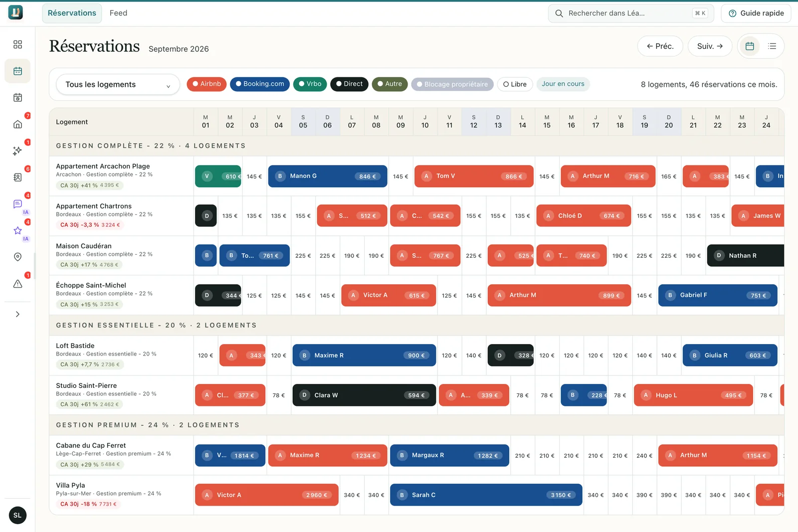This screenshot has width=798, height=532.
Task: Expand the sidebar with the chevron arrow
Action: point(17,314)
